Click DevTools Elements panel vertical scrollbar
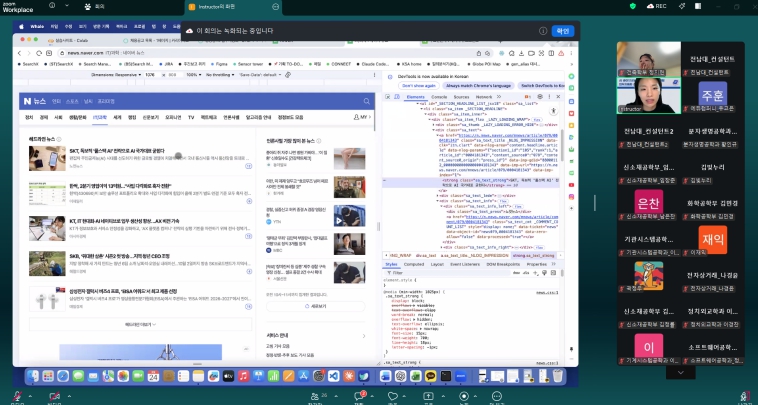 (562, 145)
